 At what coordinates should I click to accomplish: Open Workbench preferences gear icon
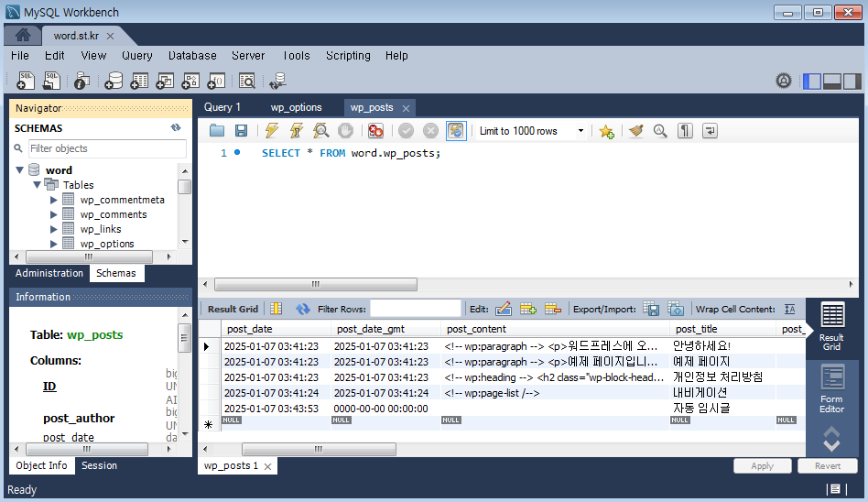[783, 81]
